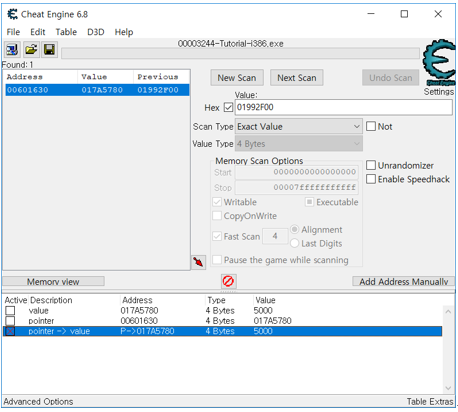The image size is (458, 412).
Task: Select the Last Digits radio button
Action: tap(294, 243)
